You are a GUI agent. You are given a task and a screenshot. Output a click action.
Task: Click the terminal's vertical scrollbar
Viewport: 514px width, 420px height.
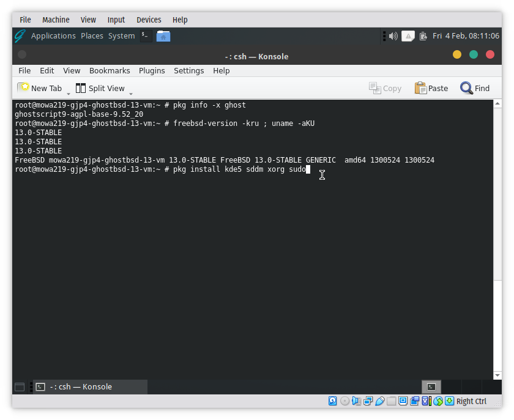tap(497, 238)
